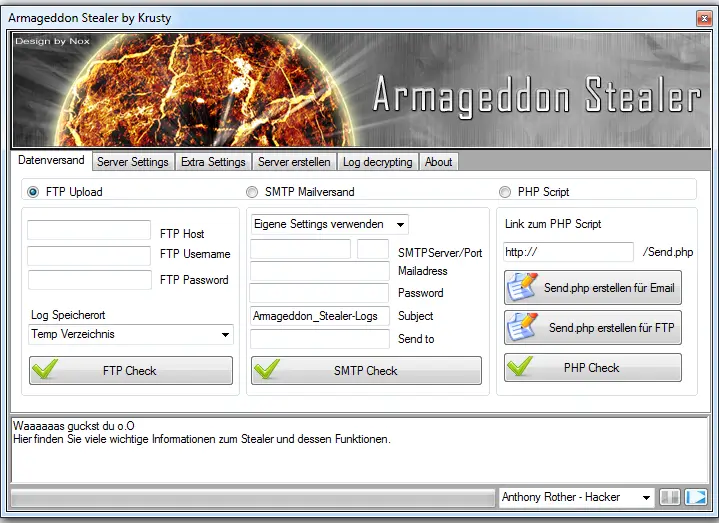Click the http:// PHP script link field

pyautogui.click(x=568, y=252)
